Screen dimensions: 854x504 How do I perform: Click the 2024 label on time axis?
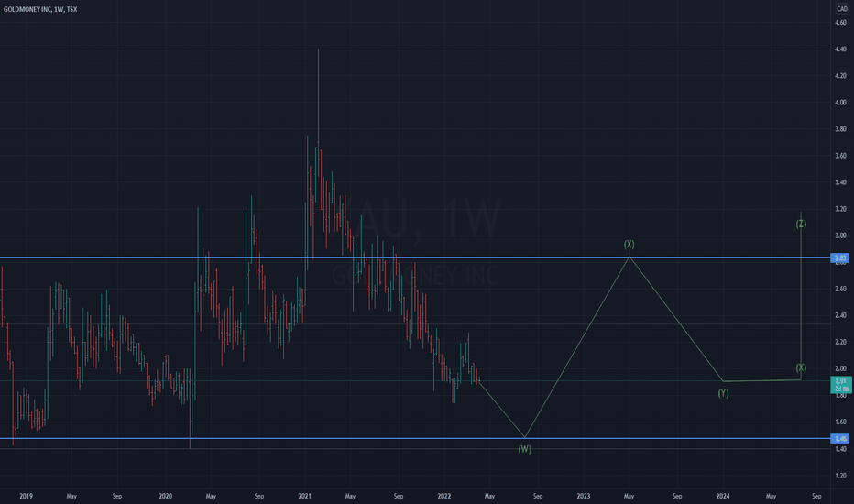723,496
